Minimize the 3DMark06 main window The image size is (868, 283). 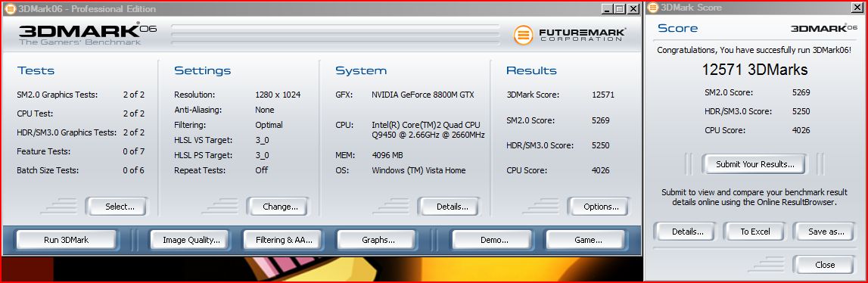[607, 9]
